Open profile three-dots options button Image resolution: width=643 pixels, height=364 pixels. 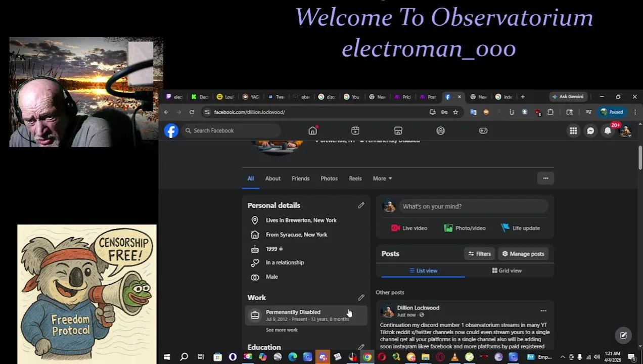tap(545, 178)
